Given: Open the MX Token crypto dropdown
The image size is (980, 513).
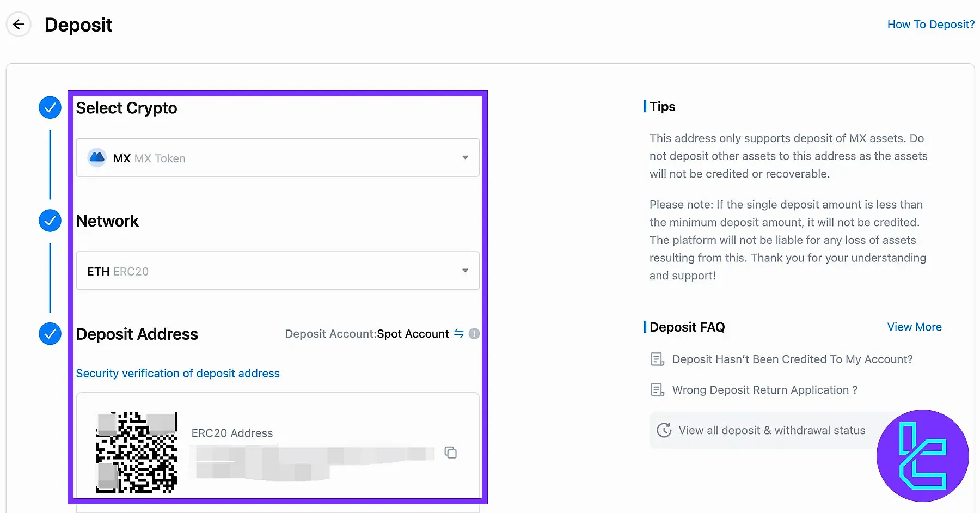Looking at the screenshot, I should pyautogui.click(x=277, y=158).
